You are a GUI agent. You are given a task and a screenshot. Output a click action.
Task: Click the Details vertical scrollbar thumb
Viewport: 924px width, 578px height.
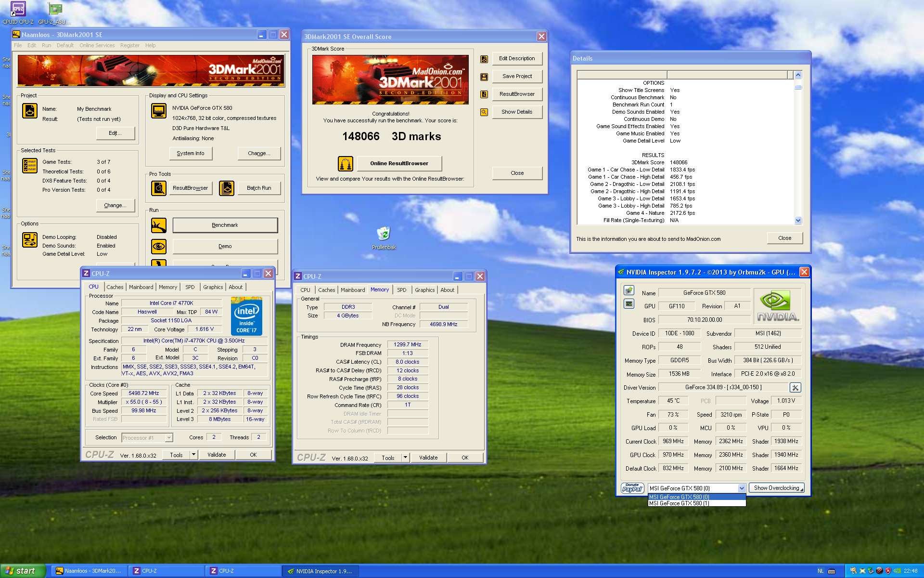(798, 87)
